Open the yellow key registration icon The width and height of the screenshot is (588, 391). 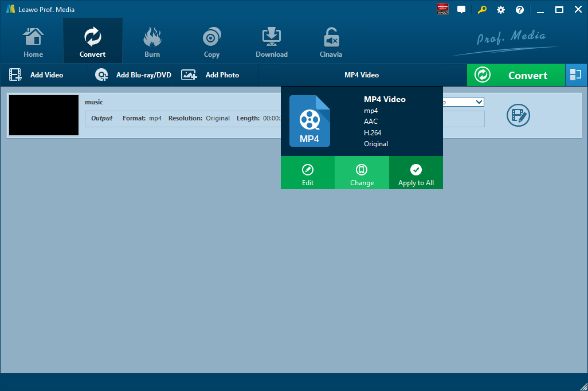(x=482, y=10)
